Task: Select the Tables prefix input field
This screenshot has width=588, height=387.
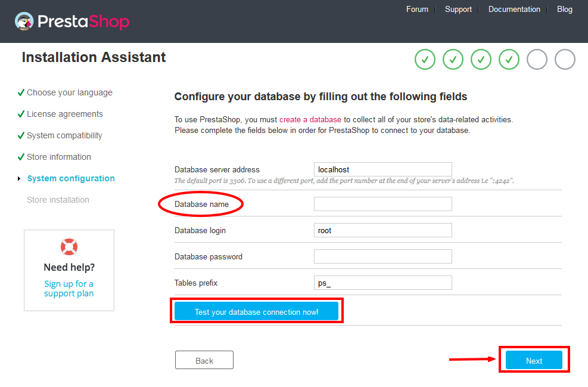Action: coord(383,283)
